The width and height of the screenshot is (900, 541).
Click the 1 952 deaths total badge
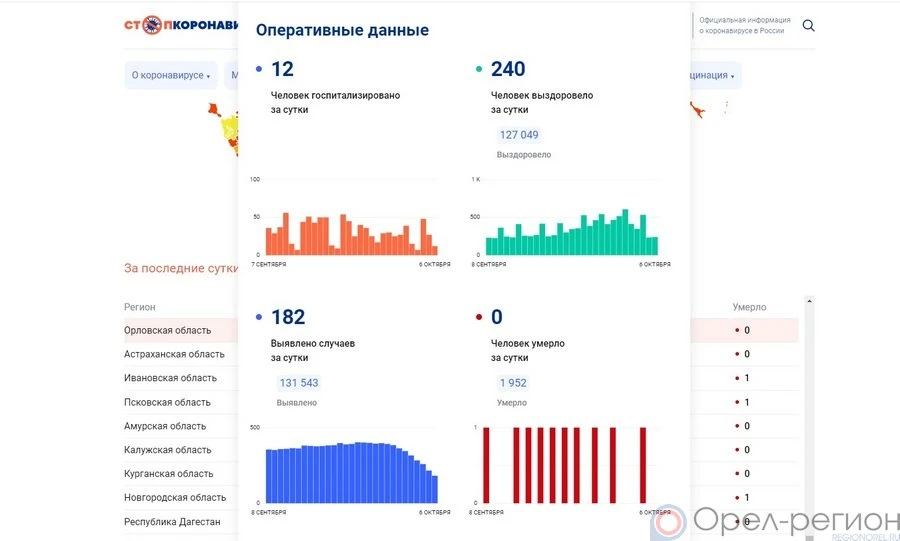tap(513, 383)
